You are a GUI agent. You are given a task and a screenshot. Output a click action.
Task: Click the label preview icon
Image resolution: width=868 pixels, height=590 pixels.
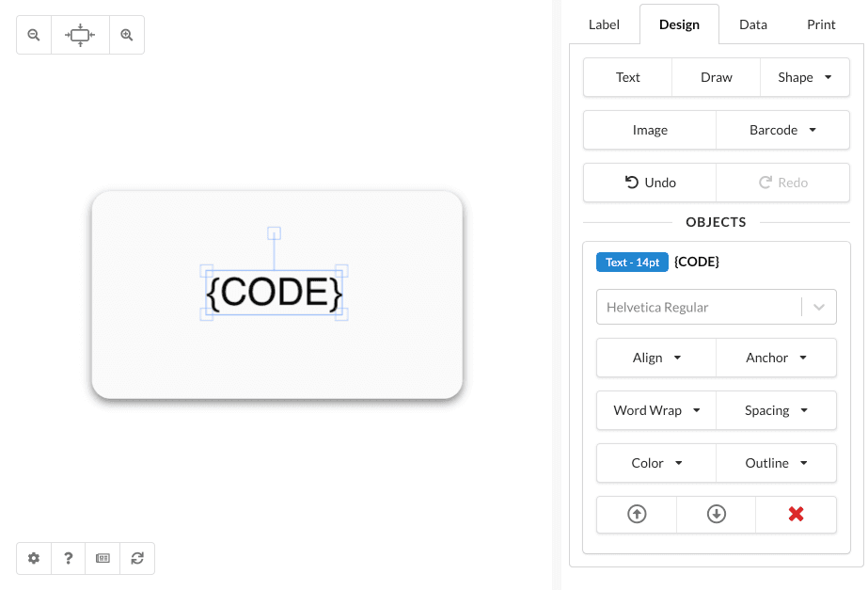point(103,558)
